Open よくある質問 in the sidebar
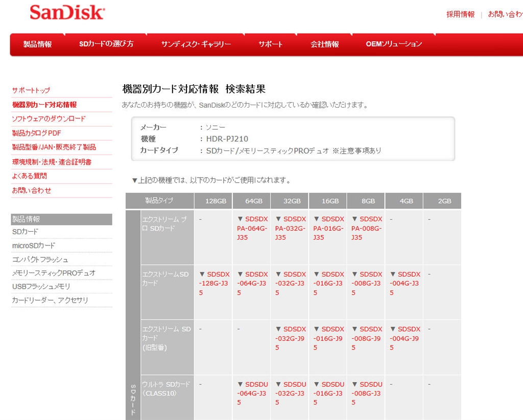This screenshot has width=523, height=420. tap(29, 176)
